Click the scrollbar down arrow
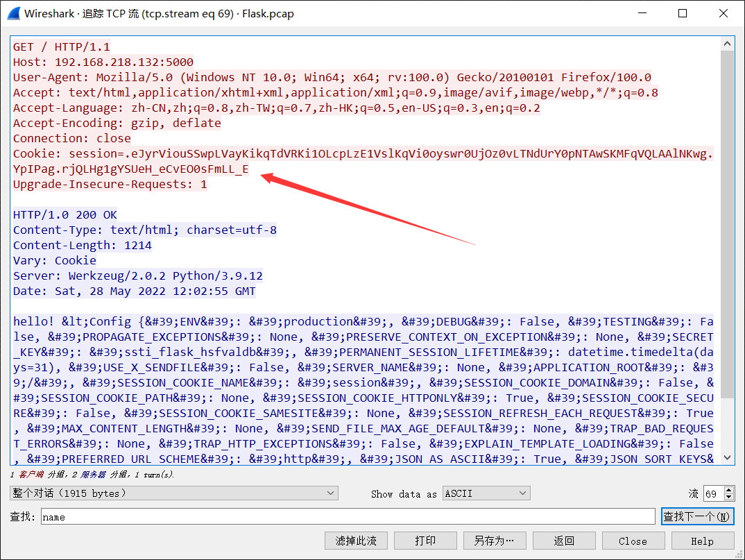Image resolution: width=745 pixels, height=560 pixels. (727, 457)
